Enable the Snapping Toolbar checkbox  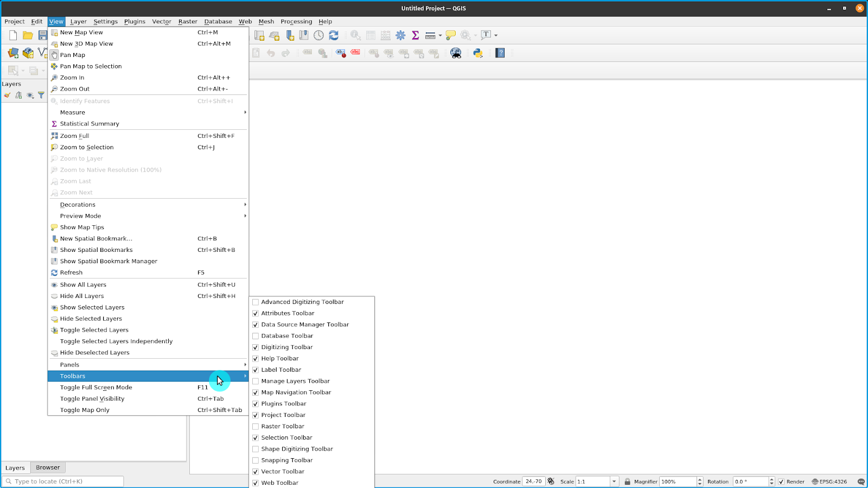256,460
